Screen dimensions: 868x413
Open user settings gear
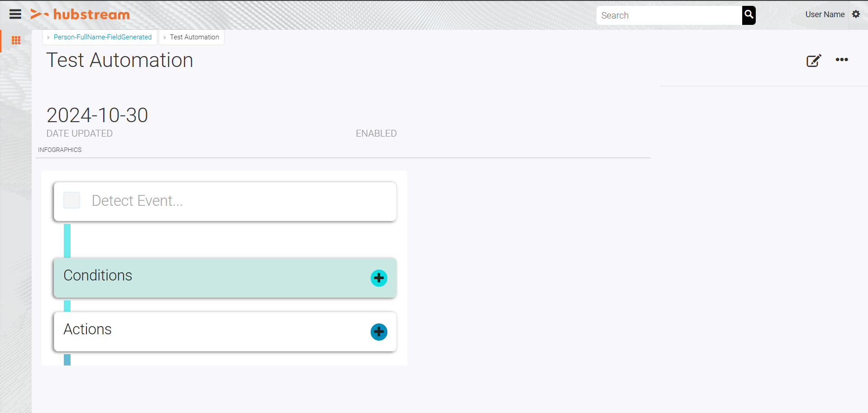click(856, 14)
